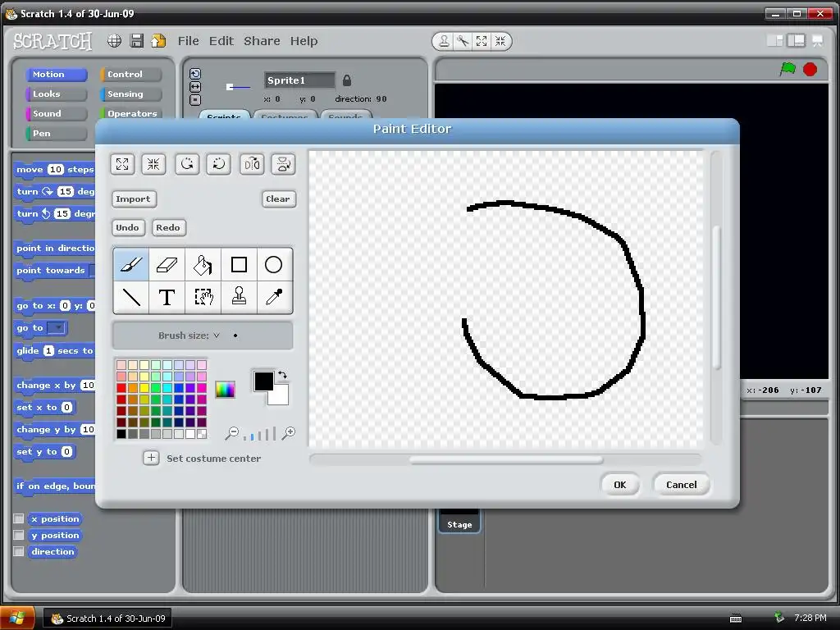The width and height of the screenshot is (840, 630).
Task: Click the Shrink image icon in Paint Editor
Action: click(153, 164)
